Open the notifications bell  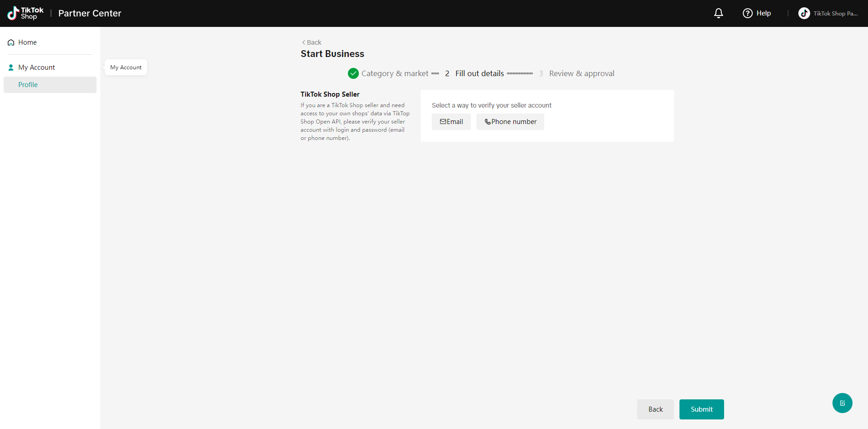pos(718,13)
